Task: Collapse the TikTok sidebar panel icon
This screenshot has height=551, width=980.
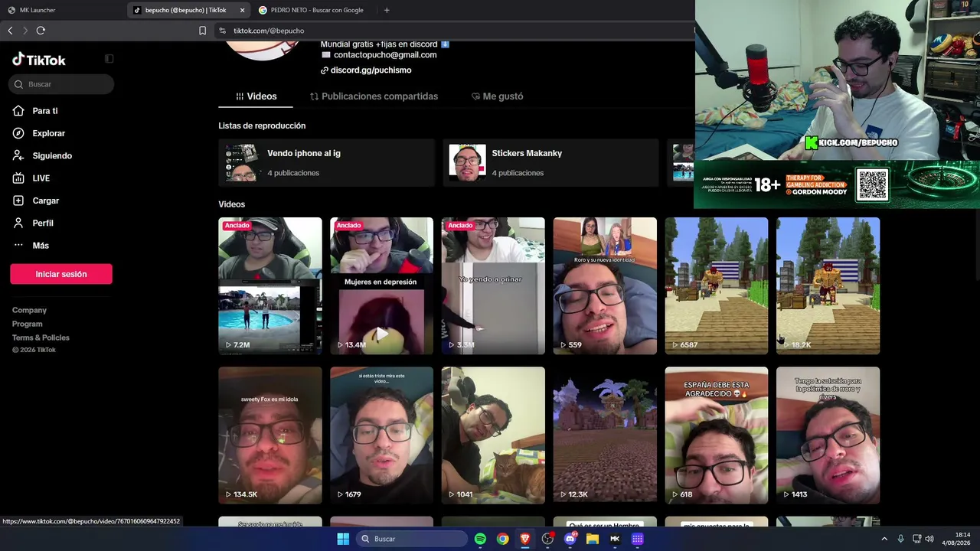Action: coord(109,59)
